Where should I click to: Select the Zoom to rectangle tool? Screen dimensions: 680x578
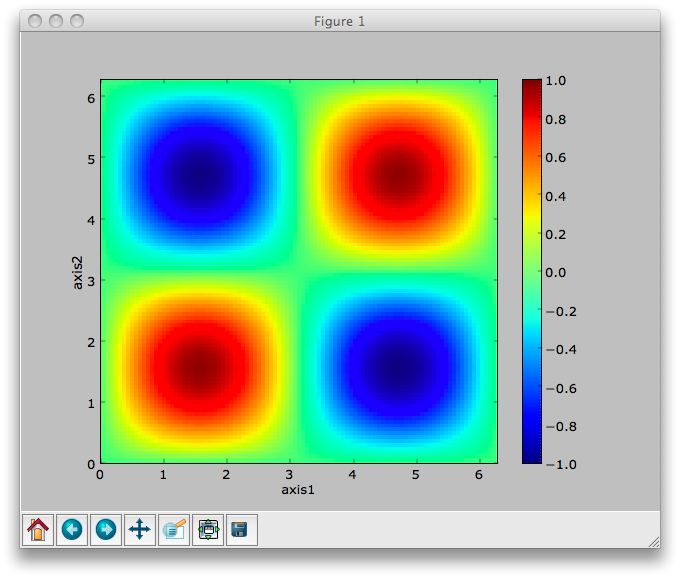[174, 529]
